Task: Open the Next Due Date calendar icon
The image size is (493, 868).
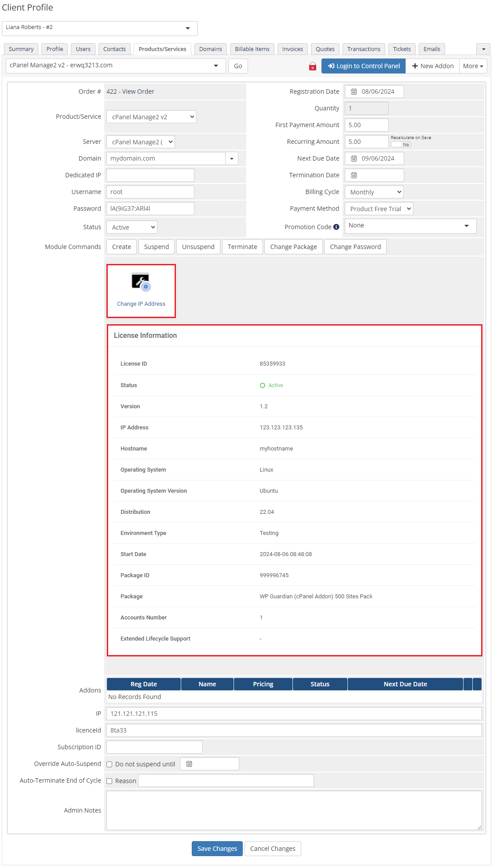Action: [354, 158]
